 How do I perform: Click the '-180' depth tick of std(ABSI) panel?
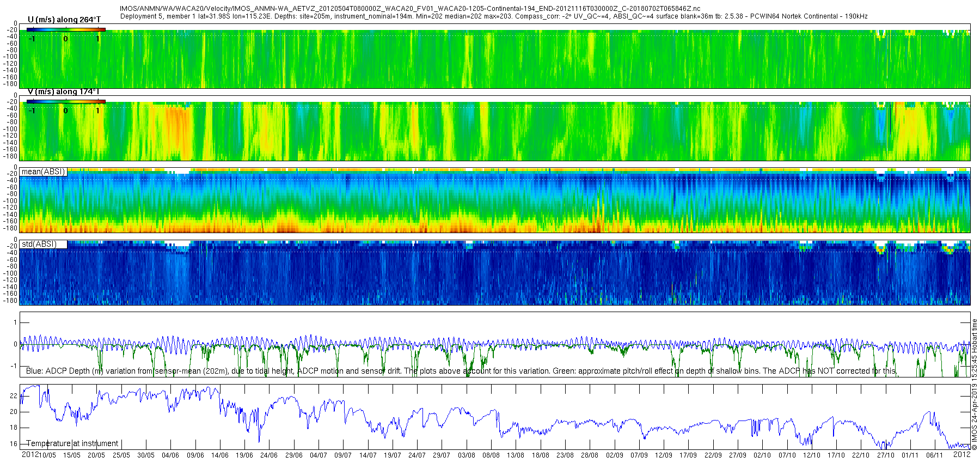(11, 301)
